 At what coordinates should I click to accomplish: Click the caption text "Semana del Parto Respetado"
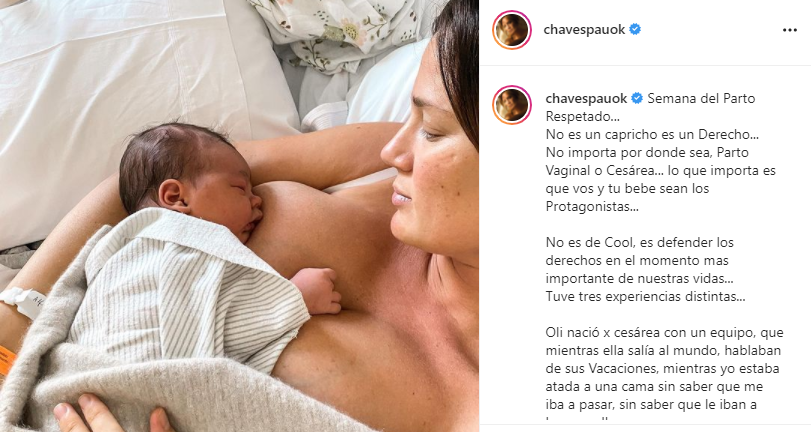point(650,107)
